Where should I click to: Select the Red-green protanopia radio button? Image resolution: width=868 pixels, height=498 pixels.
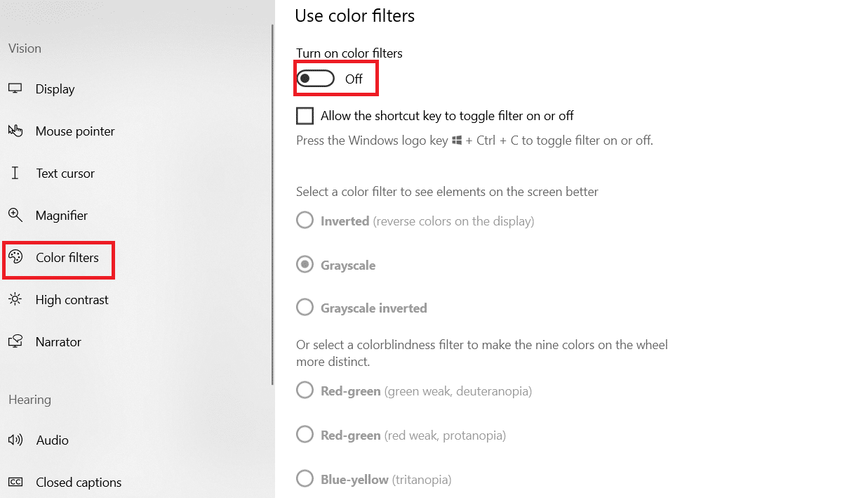click(x=305, y=435)
